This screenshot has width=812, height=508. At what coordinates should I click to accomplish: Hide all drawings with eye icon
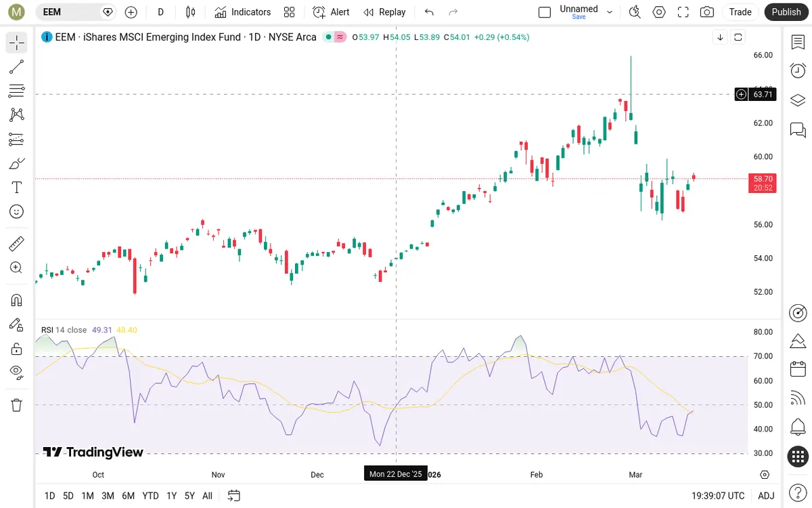[x=17, y=373]
